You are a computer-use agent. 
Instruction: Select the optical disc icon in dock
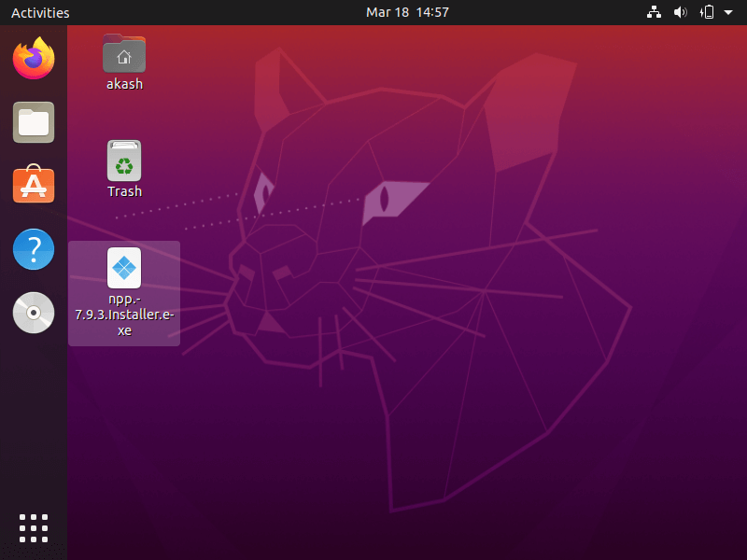tap(34, 313)
